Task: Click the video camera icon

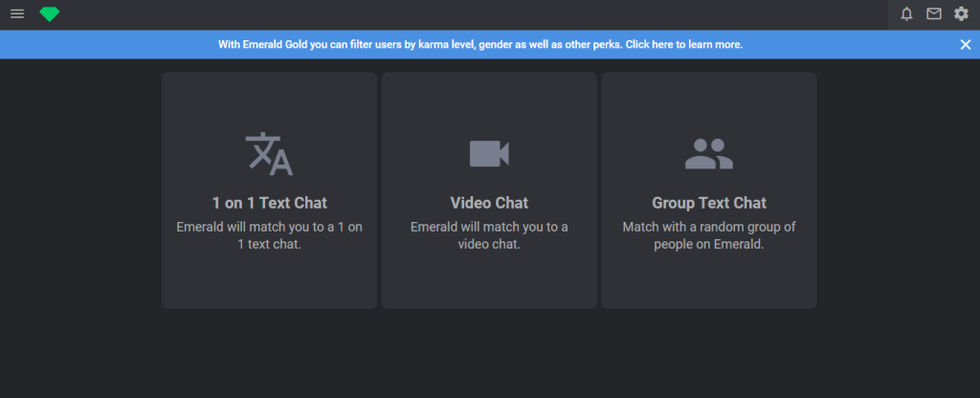Action: [x=489, y=154]
